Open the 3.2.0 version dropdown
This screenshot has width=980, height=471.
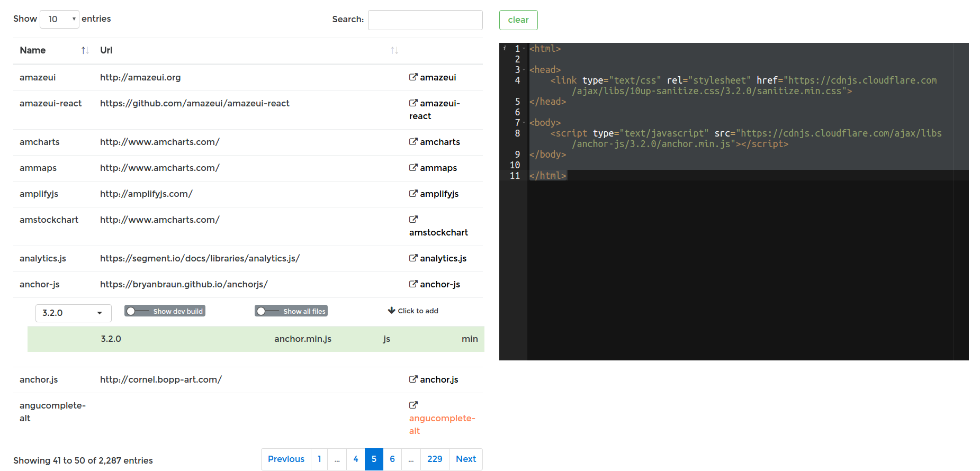click(74, 313)
